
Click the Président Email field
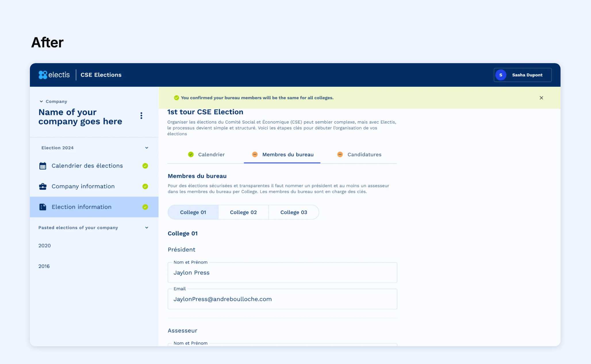click(282, 299)
